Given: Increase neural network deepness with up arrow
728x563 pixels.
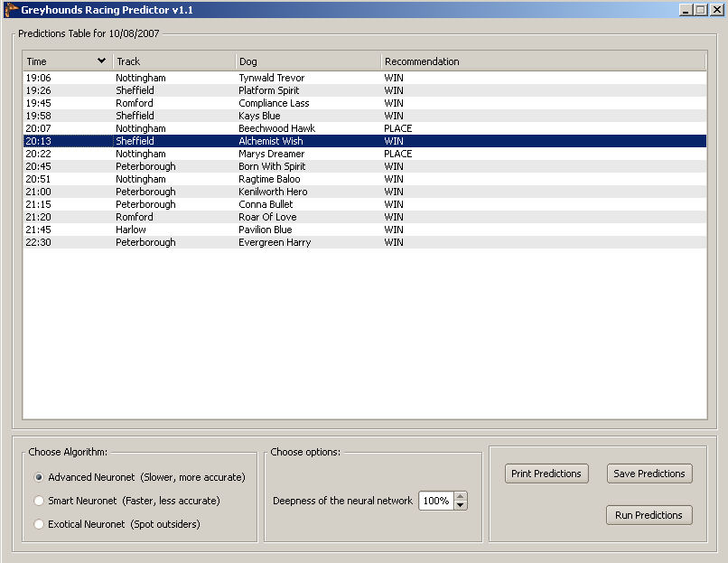Looking at the screenshot, I should click(461, 496).
